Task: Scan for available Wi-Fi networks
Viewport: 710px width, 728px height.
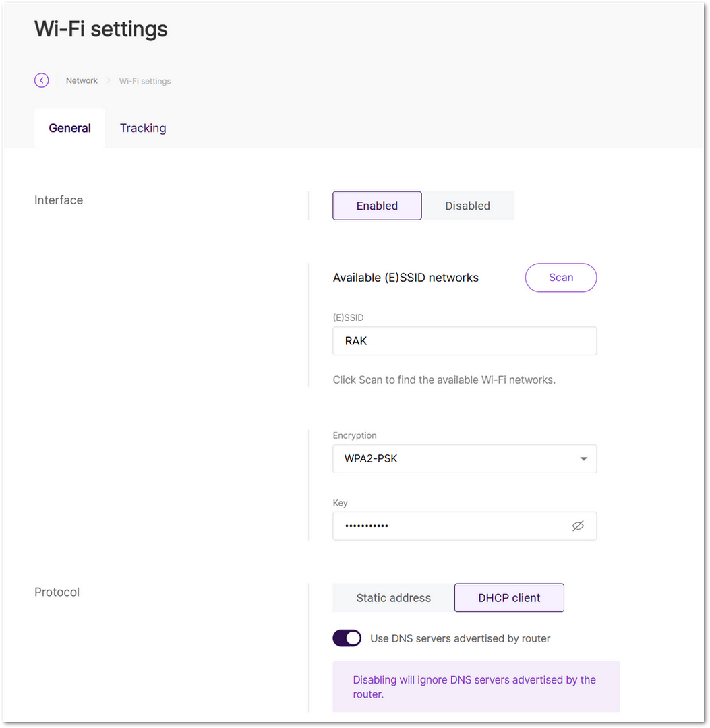Action: pyautogui.click(x=560, y=277)
